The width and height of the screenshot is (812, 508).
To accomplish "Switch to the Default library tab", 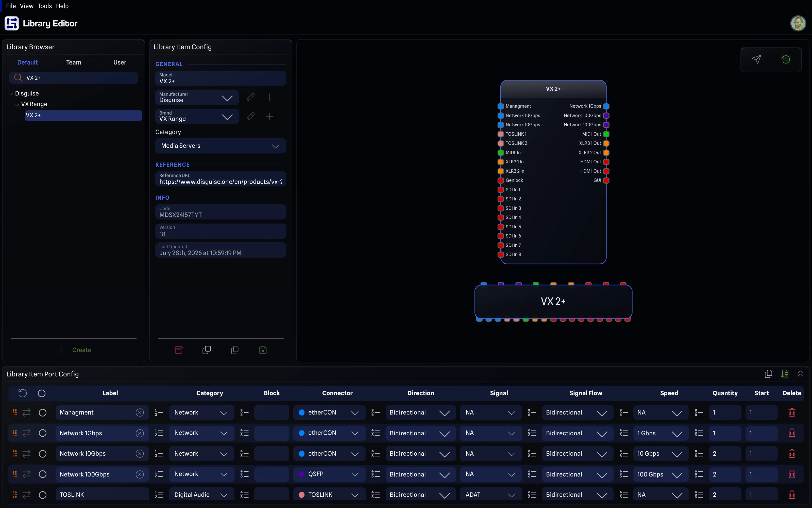I will pos(27,62).
